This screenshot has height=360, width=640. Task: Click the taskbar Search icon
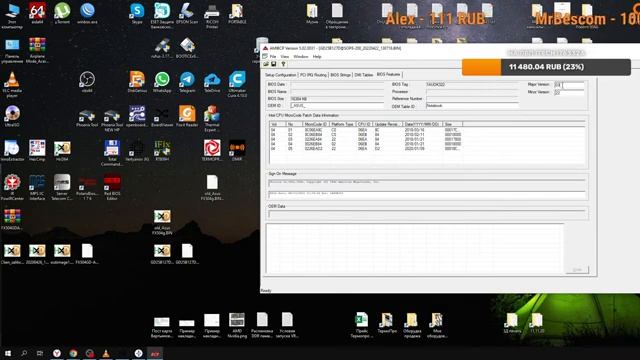[x=24, y=353]
